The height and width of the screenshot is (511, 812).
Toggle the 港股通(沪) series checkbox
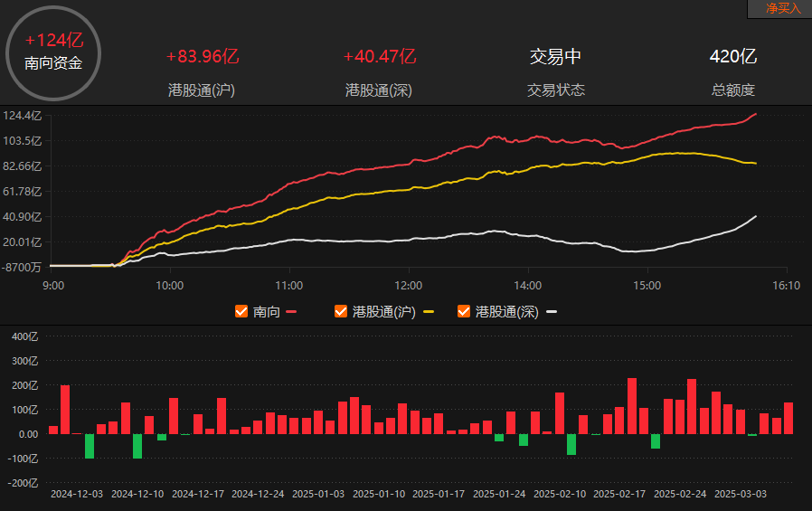[x=341, y=311]
